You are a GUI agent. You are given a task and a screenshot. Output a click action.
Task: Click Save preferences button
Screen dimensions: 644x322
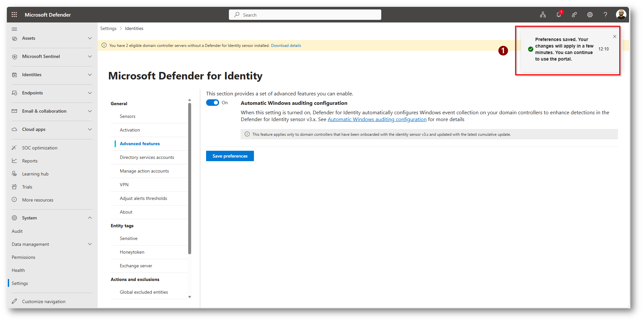[230, 156]
